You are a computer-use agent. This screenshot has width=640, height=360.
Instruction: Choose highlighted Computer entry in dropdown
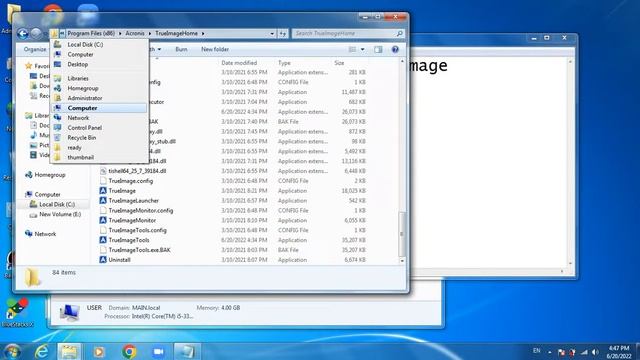pyautogui.click(x=99, y=108)
